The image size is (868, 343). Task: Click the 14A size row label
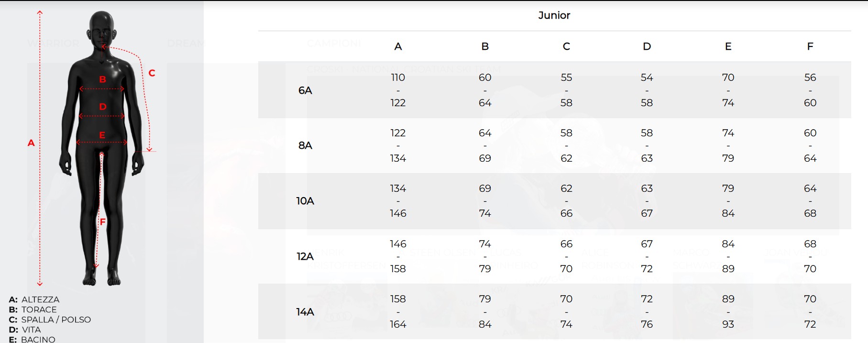point(305,312)
